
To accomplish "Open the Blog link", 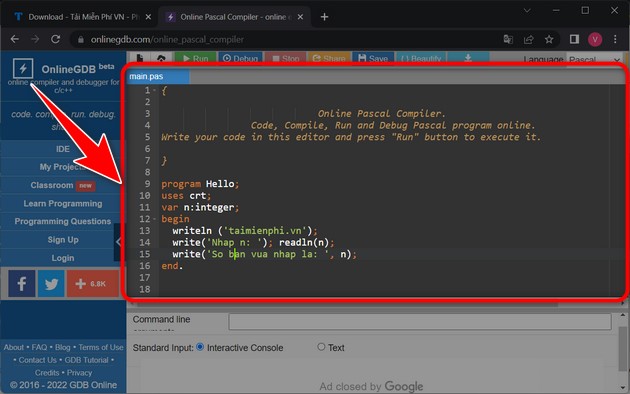I will 63,347.
